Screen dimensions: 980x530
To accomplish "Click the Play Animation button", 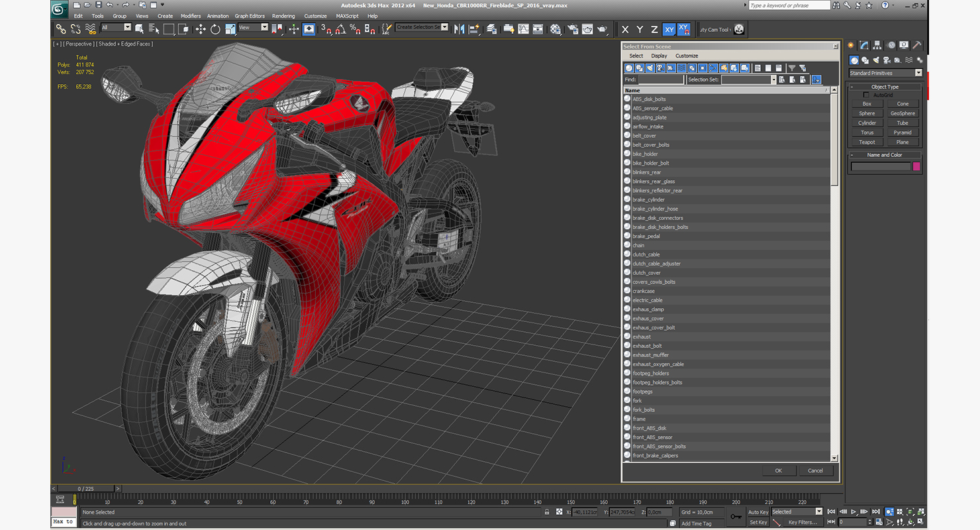I will (x=854, y=511).
